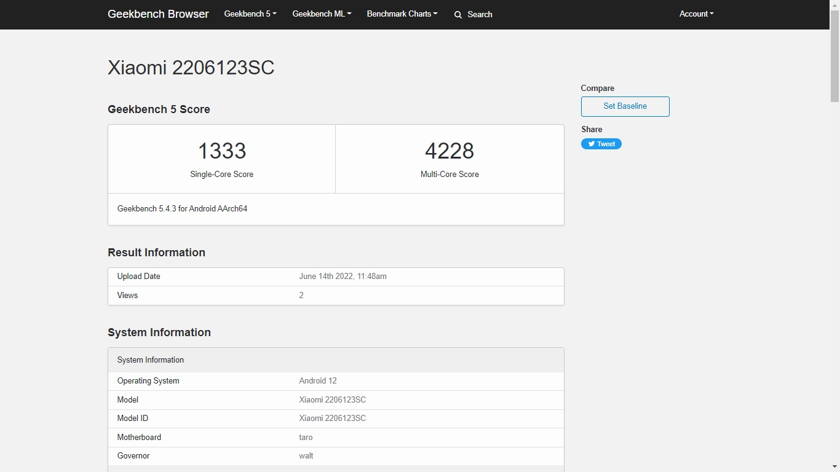Image resolution: width=840 pixels, height=472 pixels.
Task: Click the Operating System label
Action: [148, 380]
